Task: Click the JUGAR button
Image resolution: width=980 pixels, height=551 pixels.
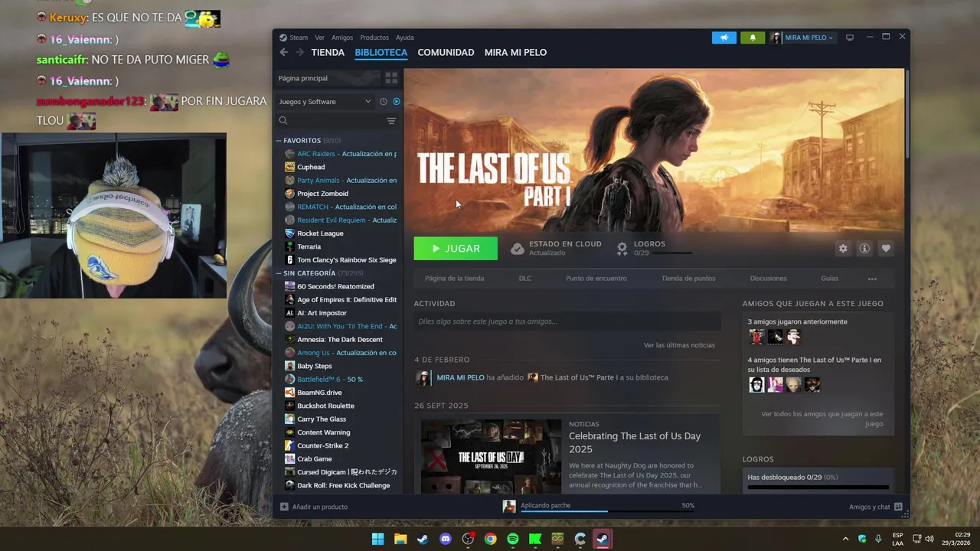Action: pyautogui.click(x=456, y=249)
